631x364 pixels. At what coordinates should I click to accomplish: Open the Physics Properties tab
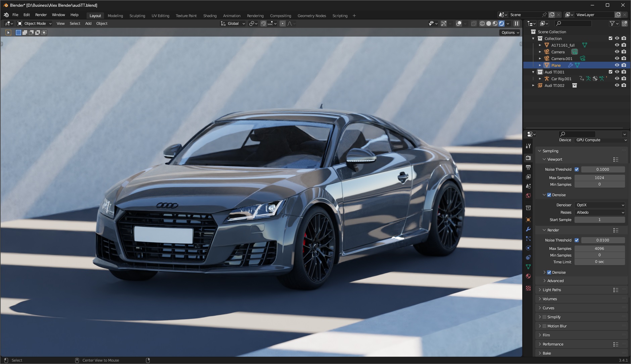pos(529,248)
